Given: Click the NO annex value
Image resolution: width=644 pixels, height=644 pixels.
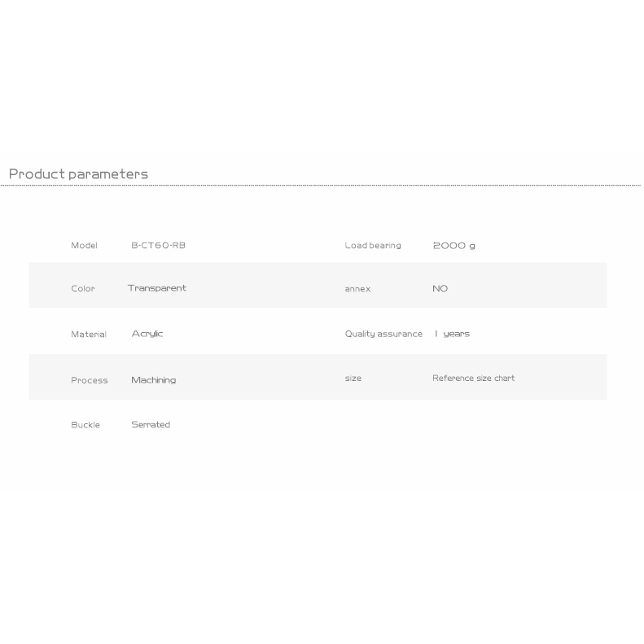Looking at the screenshot, I should (440, 288).
